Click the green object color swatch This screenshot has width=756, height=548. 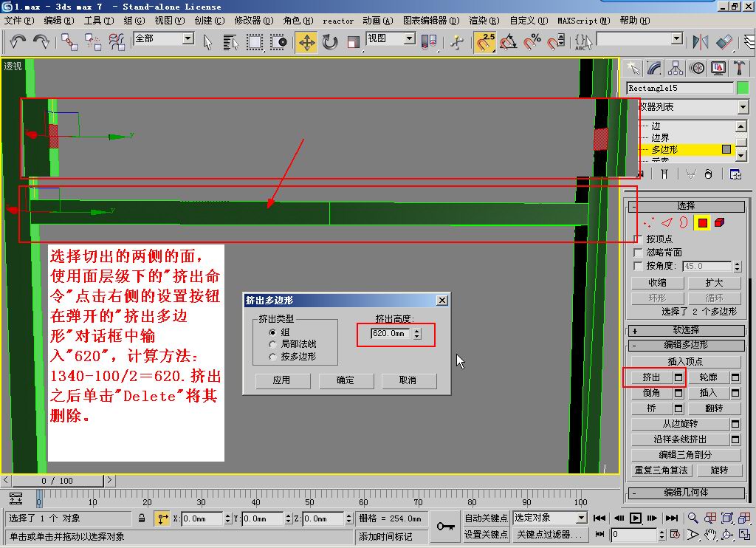point(743,88)
